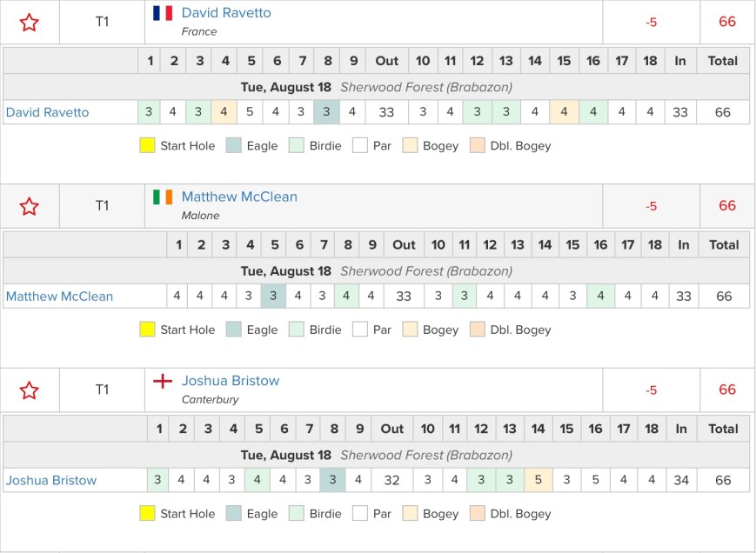Star Joshua Bristow as a favorite

(30, 390)
